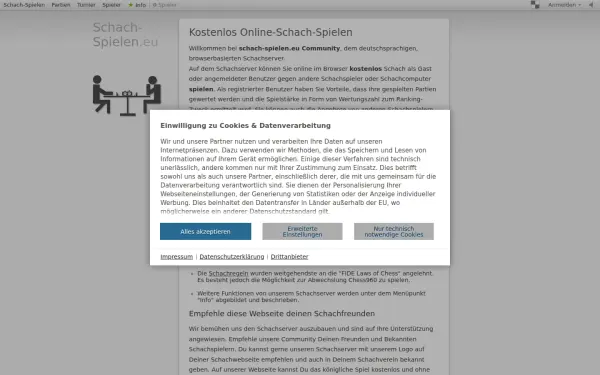This screenshot has height=375, width=600.
Task: Choose Nur technisch notwendige Cookies
Action: pyautogui.click(x=394, y=232)
